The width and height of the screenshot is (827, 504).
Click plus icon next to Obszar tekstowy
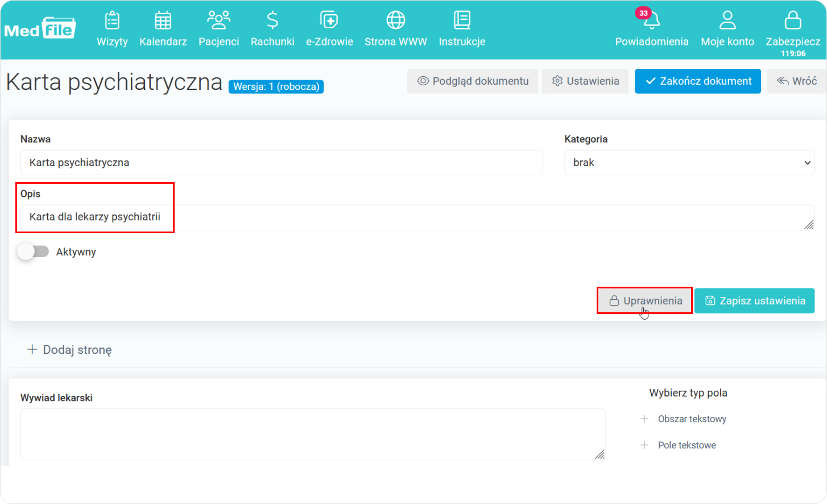(644, 419)
